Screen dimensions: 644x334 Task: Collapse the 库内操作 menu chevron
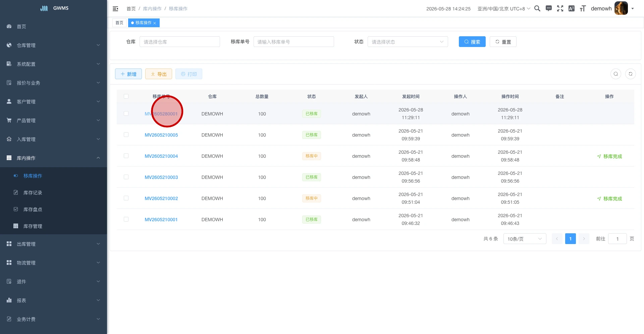pyautogui.click(x=98, y=158)
